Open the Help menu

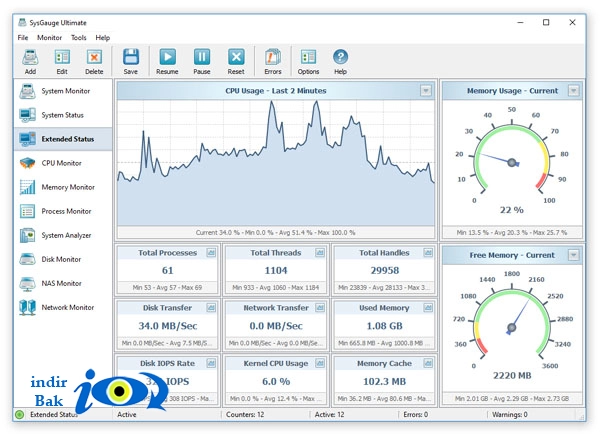(x=103, y=38)
